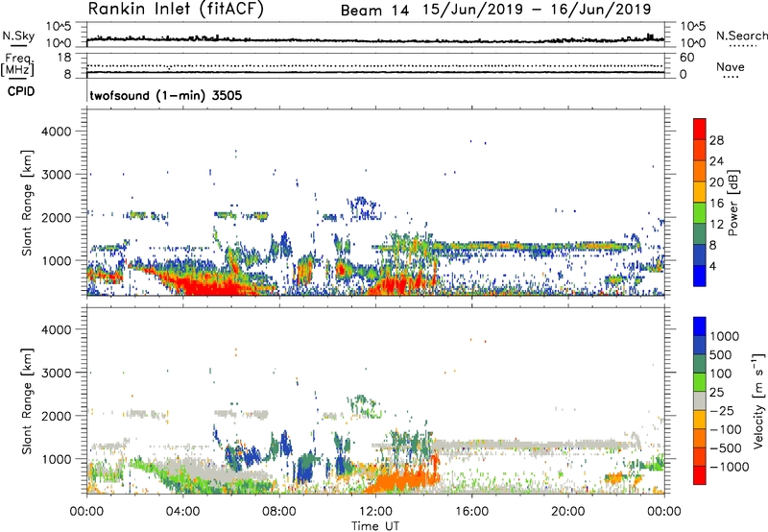
Task: Click the blue top segment of velocity colorbar
Action: [x=700, y=326]
